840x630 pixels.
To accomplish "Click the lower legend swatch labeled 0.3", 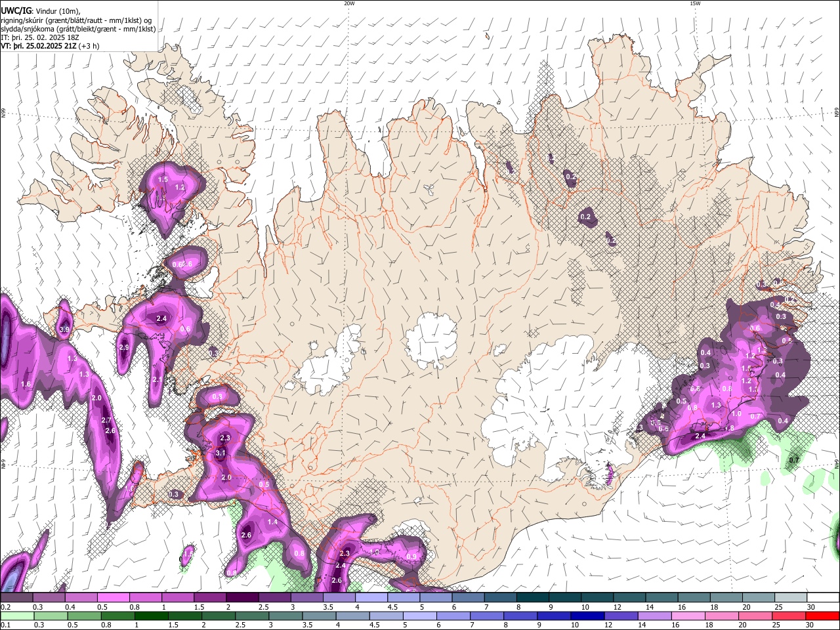I will [x=51, y=616].
